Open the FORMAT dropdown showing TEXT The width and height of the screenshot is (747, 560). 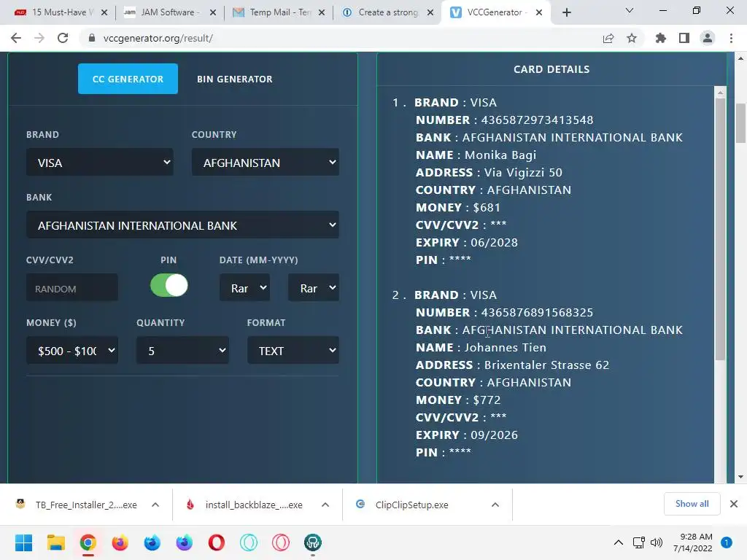293,351
